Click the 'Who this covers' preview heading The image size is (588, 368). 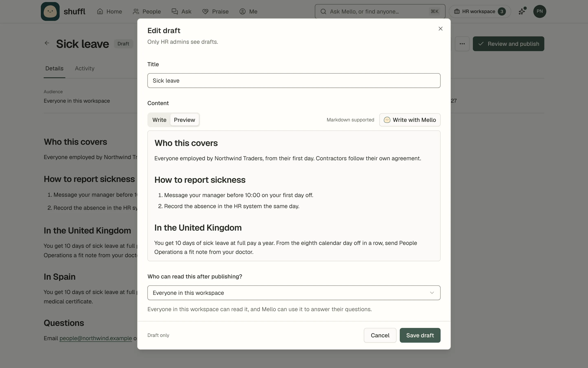186,143
